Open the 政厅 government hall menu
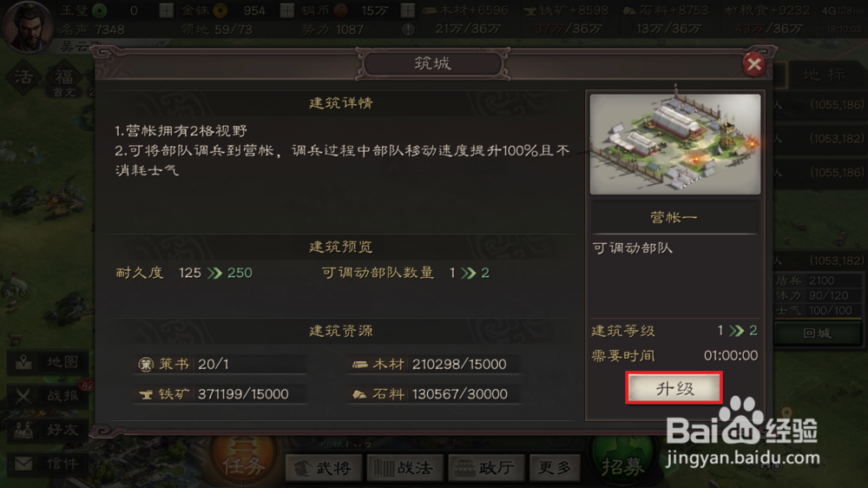The image size is (868, 488). [486, 468]
